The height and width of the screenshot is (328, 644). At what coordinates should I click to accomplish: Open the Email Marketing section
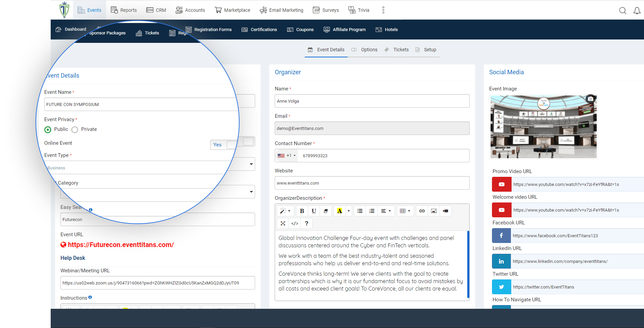pyautogui.click(x=281, y=10)
